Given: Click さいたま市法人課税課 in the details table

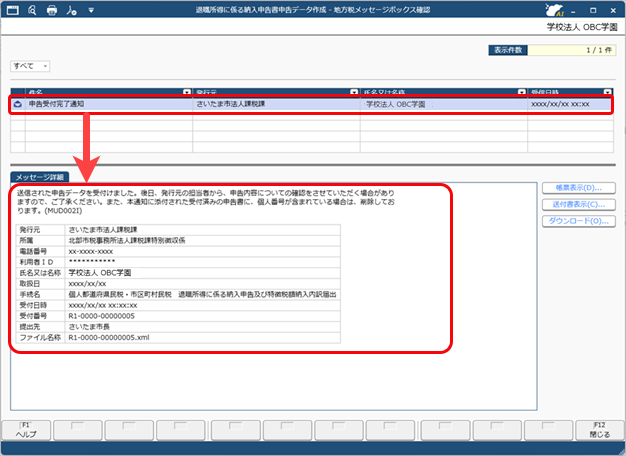Looking at the screenshot, I should (103, 230).
